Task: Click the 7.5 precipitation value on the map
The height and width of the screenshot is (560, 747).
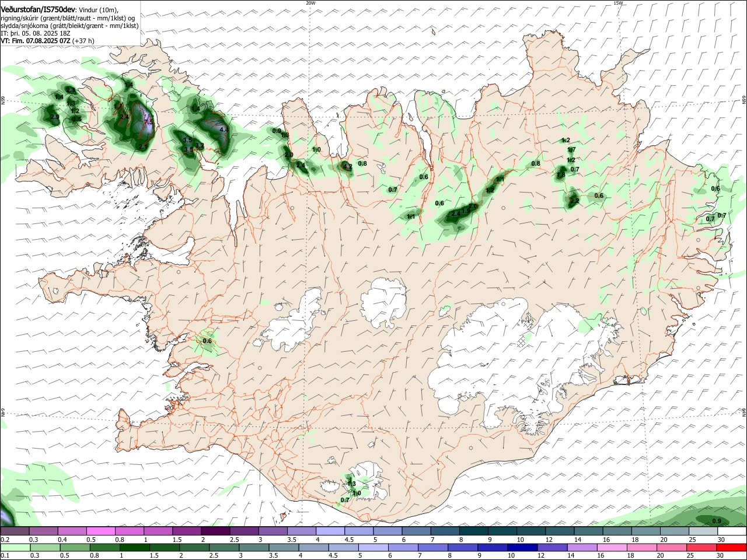Action: tap(148, 122)
